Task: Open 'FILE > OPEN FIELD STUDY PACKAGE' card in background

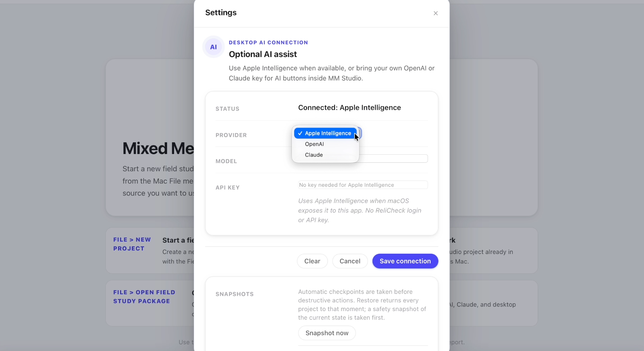Action: 150,303
